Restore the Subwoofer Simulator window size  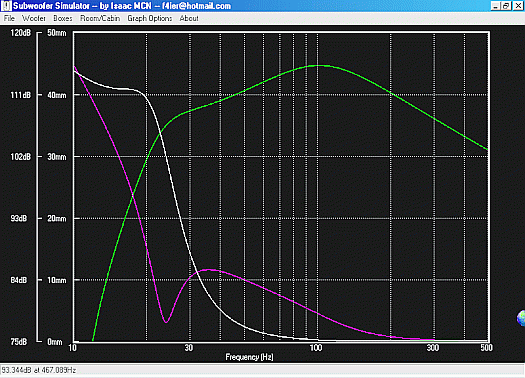pos(506,6)
